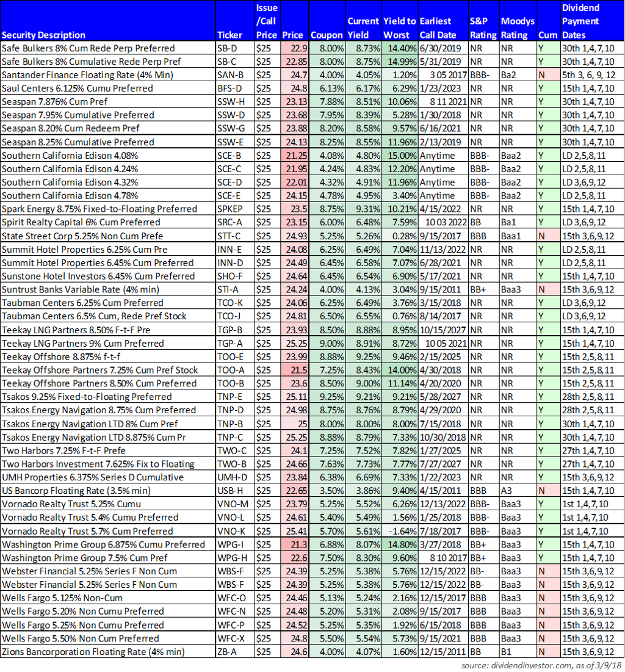
Task: Select call date 3/15/2018 for TCO-K
Action: (443, 303)
